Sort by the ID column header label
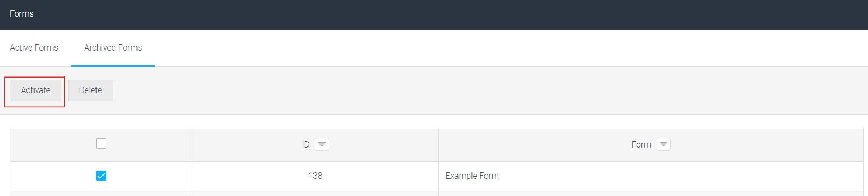This screenshot has height=196, width=868. (x=305, y=144)
